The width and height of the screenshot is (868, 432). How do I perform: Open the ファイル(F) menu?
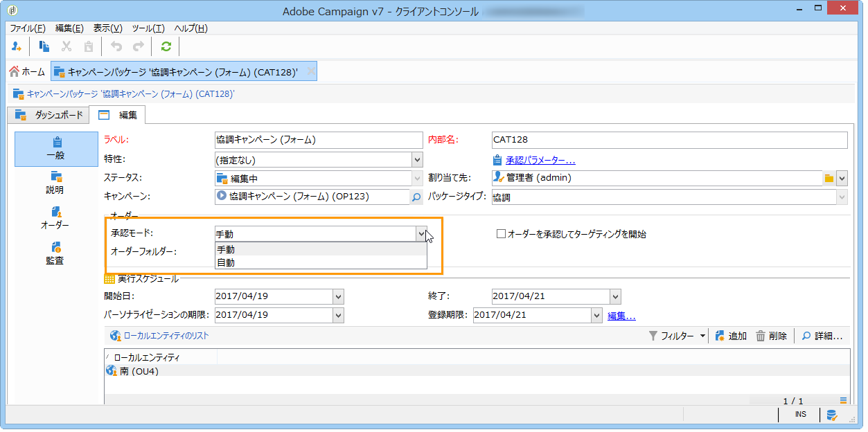27,28
